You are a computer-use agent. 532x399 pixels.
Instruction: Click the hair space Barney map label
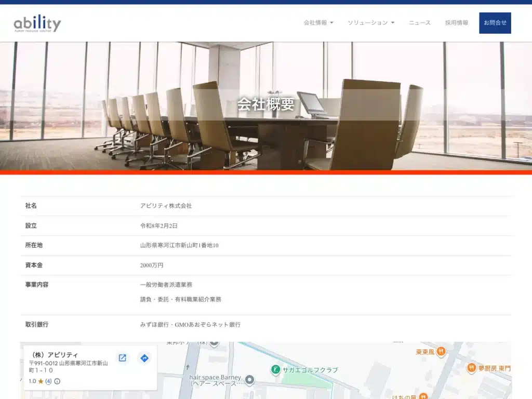[x=216, y=380]
